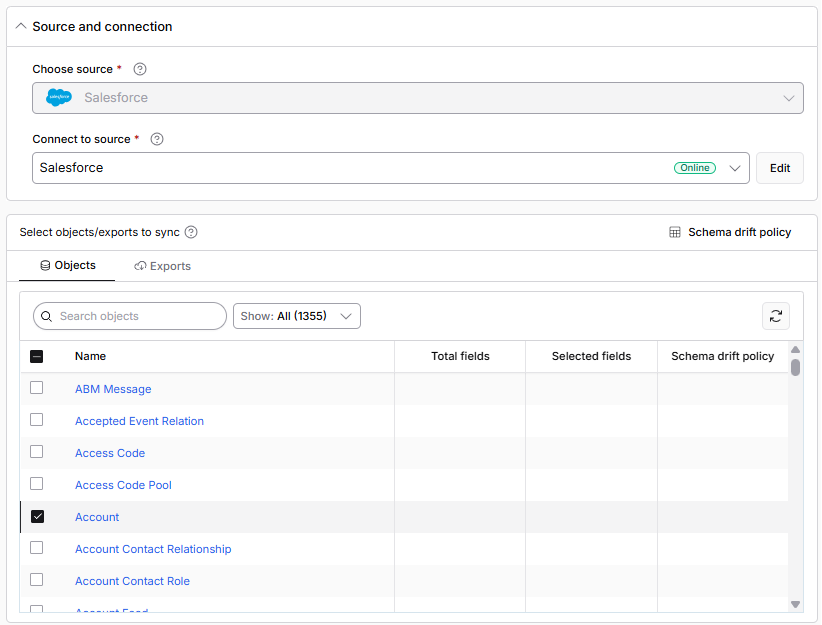Viewport: 822px width, 625px height.
Task: Open the Choose source Salesforce dropdown
Action: click(x=418, y=98)
